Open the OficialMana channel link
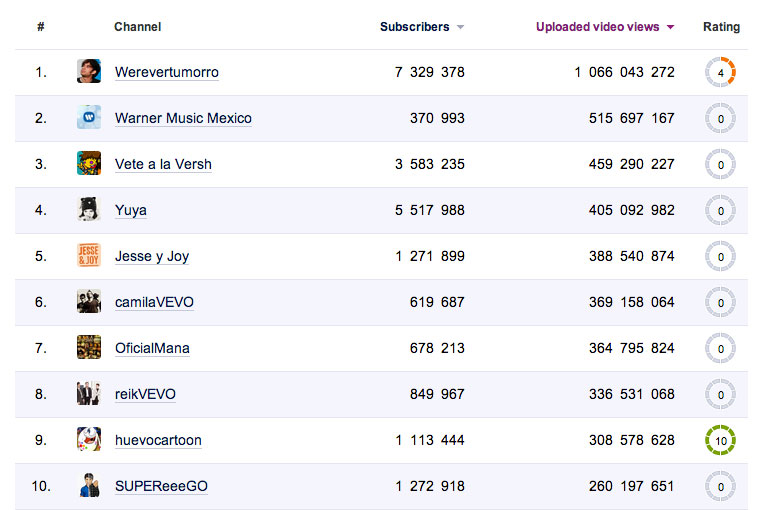The width and height of the screenshot is (766, 510). (x=152, y=348)
